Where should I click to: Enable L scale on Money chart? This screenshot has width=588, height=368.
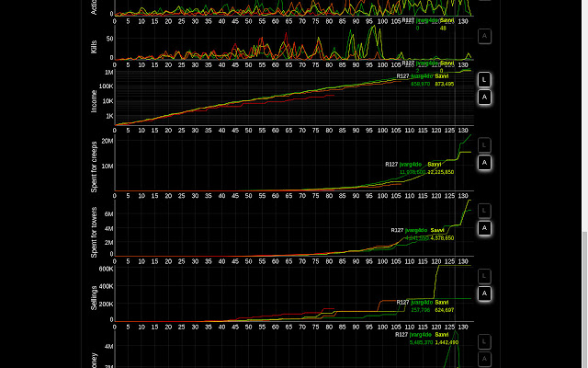(x=484, y=341)
